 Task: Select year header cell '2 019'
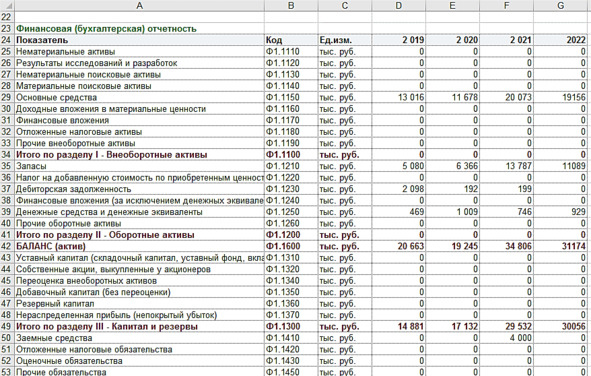point(399,40)
